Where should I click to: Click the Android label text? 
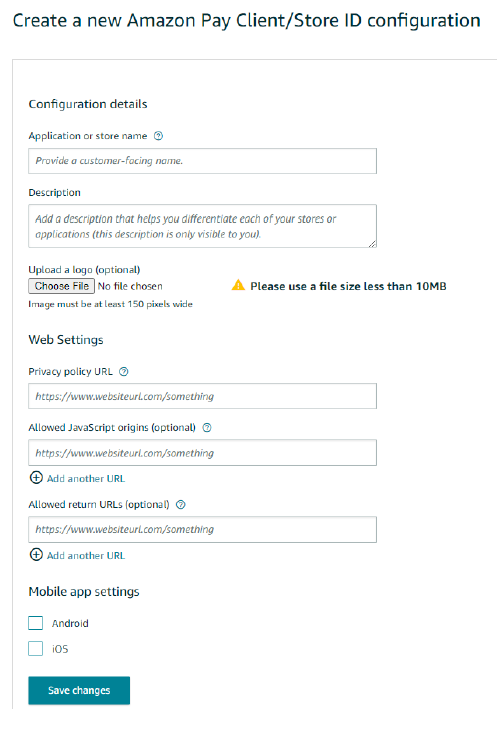click(70, 623)
